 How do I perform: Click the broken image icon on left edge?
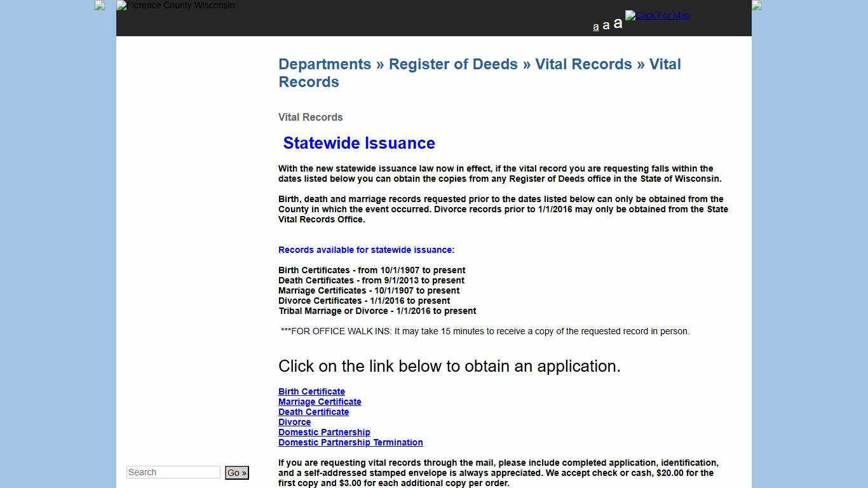pyautogui.click(x=99, y=6)
